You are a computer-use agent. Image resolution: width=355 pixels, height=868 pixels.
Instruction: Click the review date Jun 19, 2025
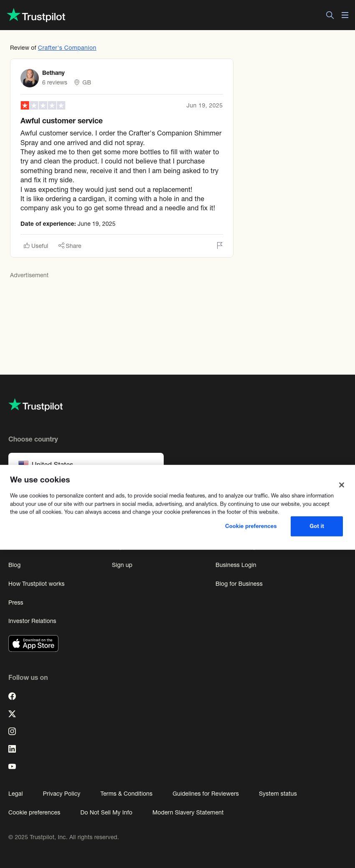click(204, 105)
